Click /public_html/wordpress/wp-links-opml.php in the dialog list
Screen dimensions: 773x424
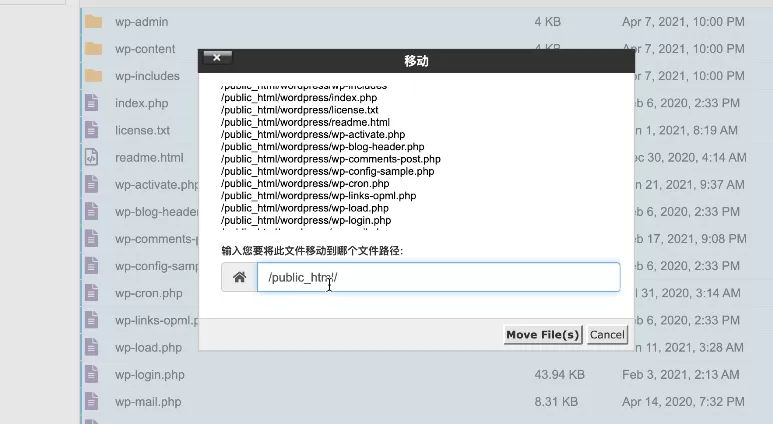coord(318,196)
